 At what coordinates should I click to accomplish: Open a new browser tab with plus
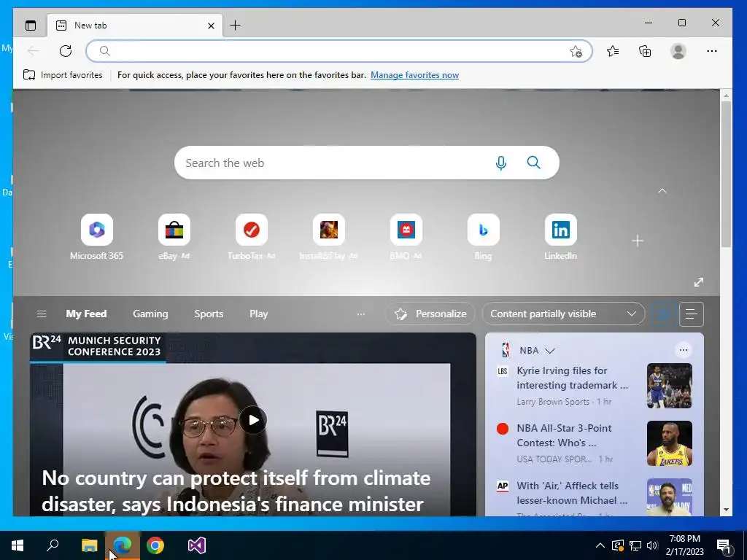tap(235, 26)
